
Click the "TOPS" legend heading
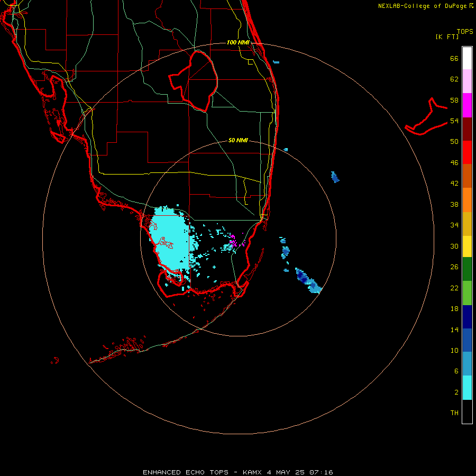(x=465, y=32)
